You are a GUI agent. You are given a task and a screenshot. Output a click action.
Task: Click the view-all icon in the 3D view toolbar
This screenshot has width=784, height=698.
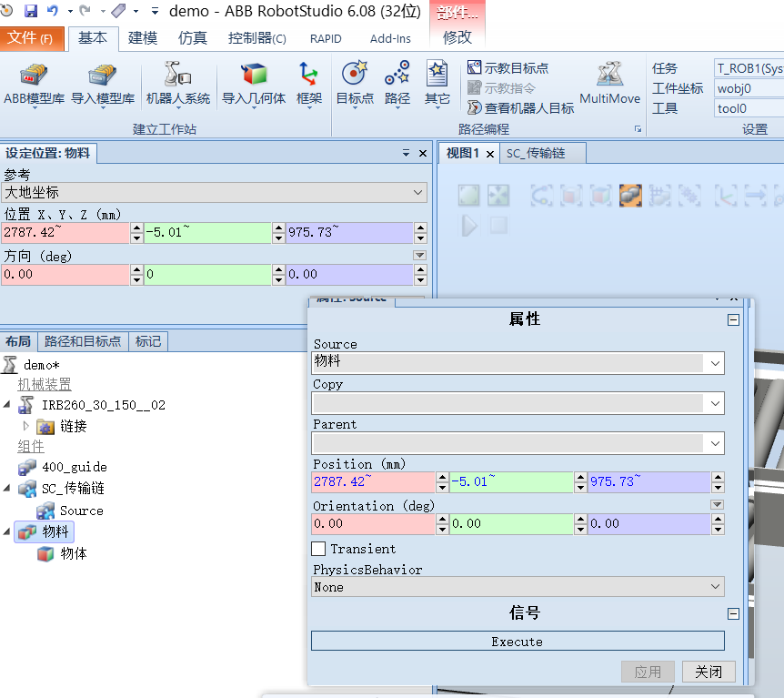pos(469,195)
